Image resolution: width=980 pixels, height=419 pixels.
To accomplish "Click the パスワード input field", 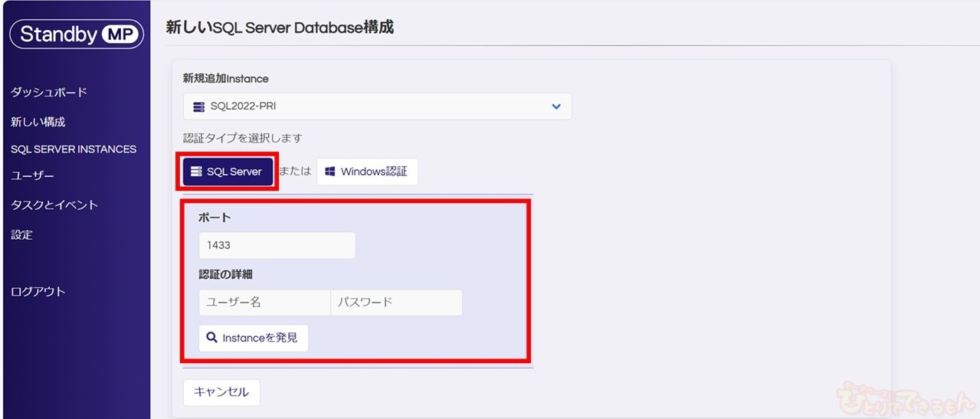I will (396, 303).
